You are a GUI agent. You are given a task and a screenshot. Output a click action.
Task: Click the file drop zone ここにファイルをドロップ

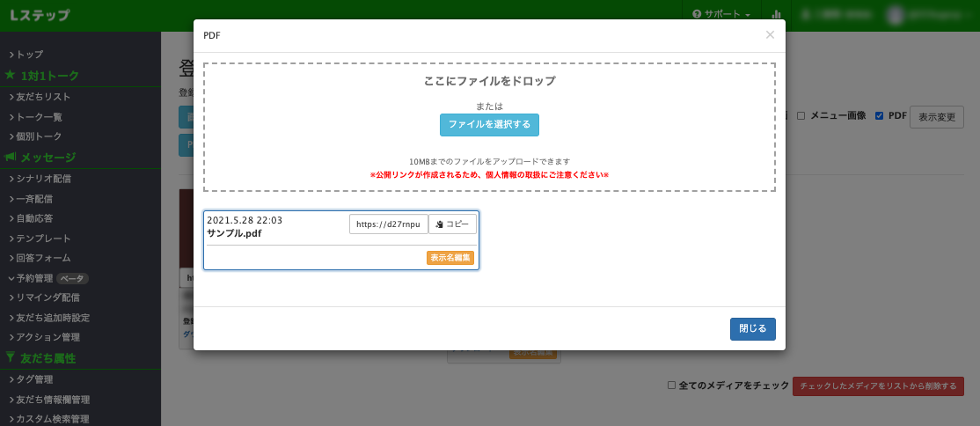[x=489, y=127]
